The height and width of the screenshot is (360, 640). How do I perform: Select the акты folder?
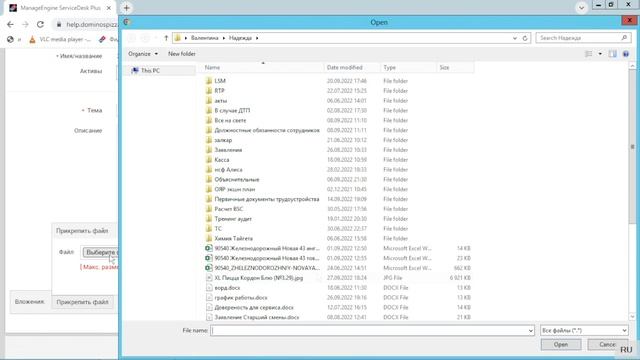[x=221, y=100]
